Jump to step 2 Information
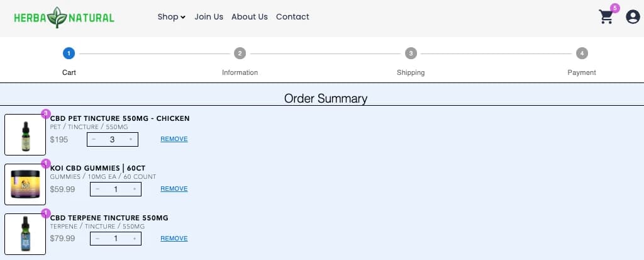The width and height of the screenshot is (644, 260). [240, 54]
